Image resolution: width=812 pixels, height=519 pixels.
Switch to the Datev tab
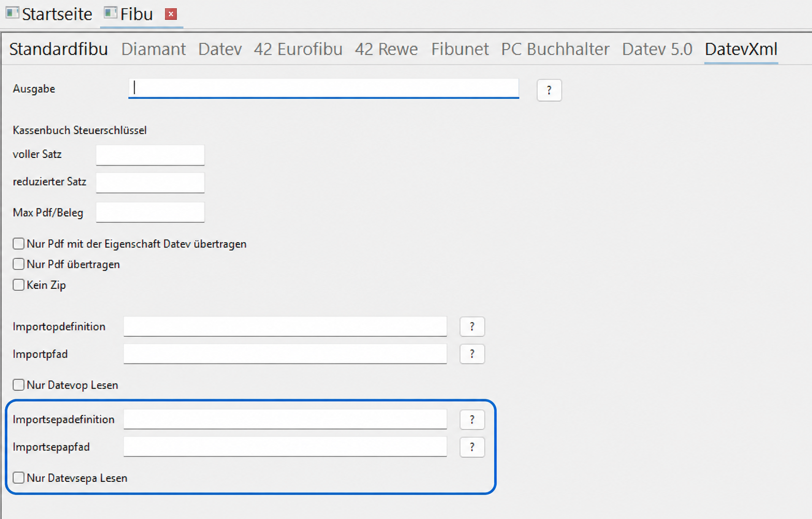click(220, 49)
